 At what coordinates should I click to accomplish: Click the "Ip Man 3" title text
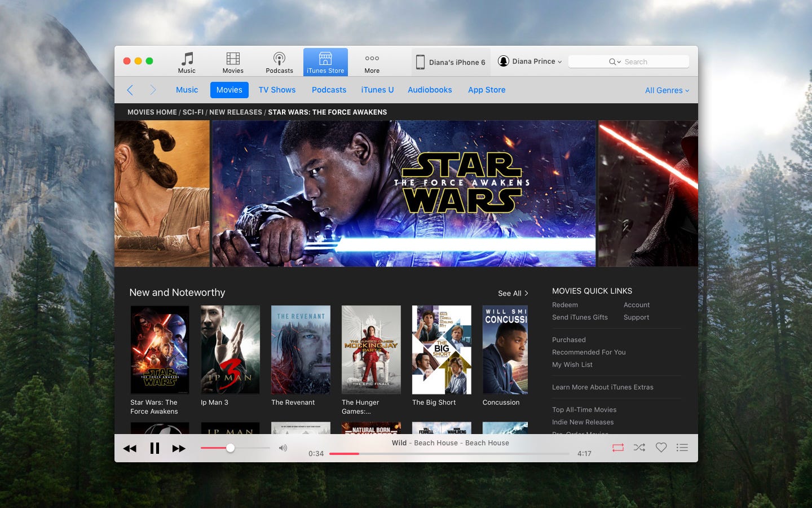click(214, 402)
